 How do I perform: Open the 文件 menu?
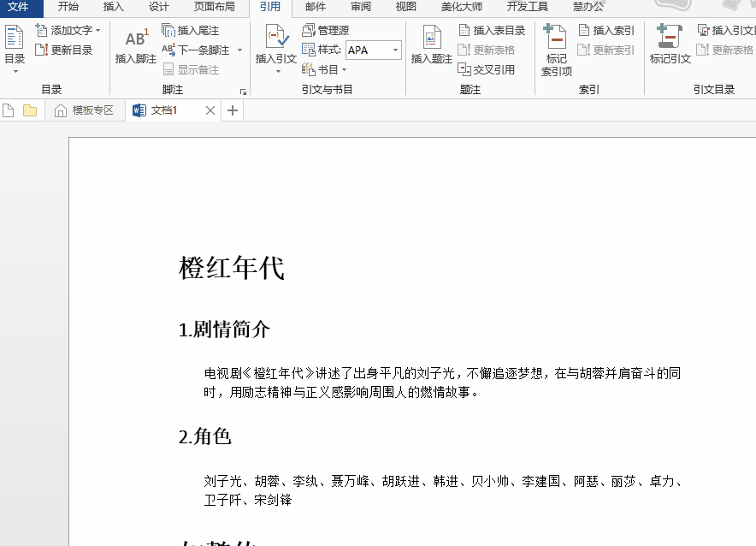coord(18,7)
